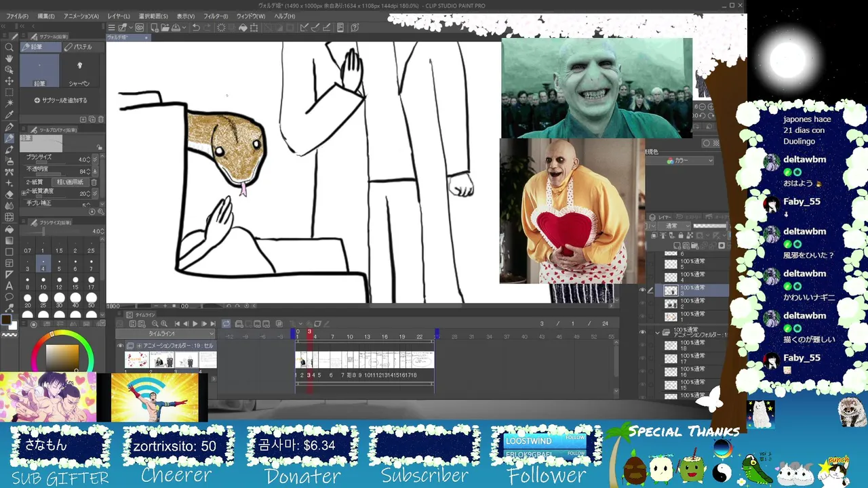
Task: Click the Clip Studio spiral icon
Action: coord(140,28)
